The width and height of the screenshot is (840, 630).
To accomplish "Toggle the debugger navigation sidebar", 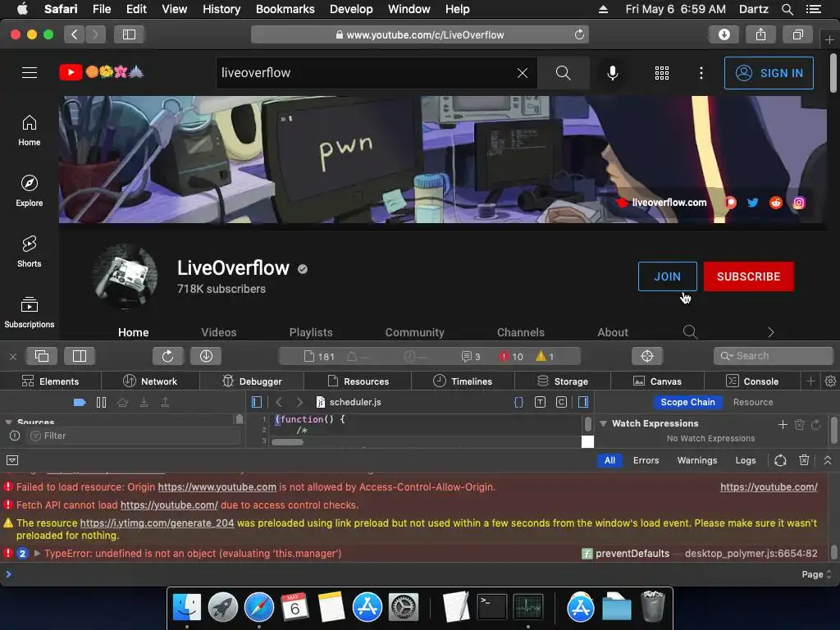I will [257, 402].
